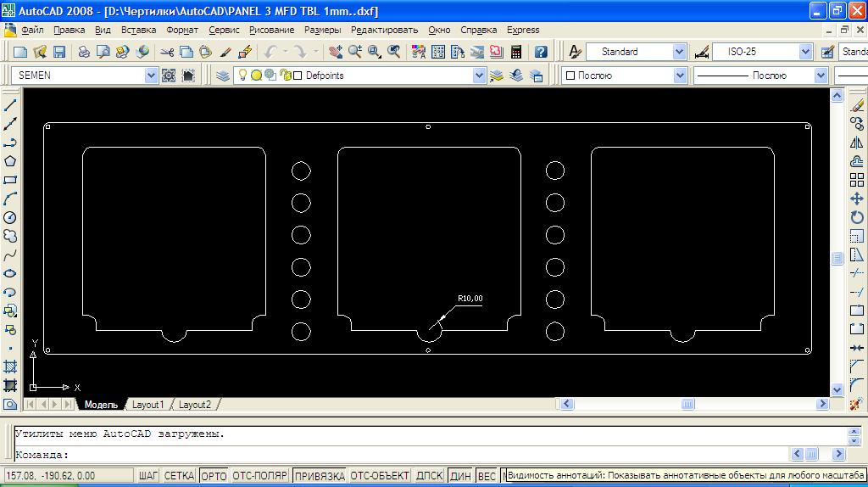The width and height of the screenshot is (868, 487).
Task: Open the Файл menu
Action: [32, 30]
